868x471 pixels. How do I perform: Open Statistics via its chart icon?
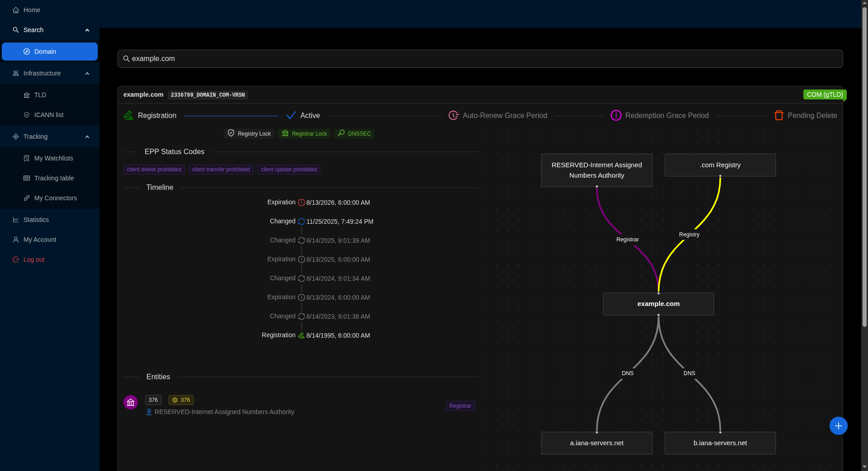point(15,220)
